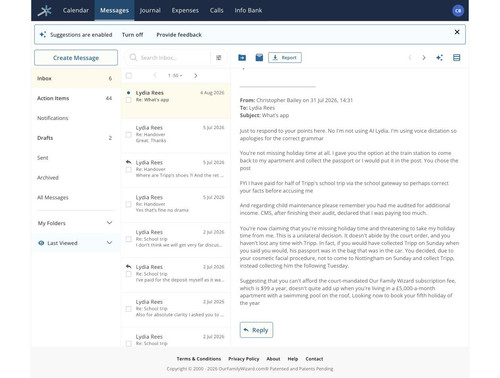
Task: Click Turn off suggestions link
Action: click(x=132, y=35)
